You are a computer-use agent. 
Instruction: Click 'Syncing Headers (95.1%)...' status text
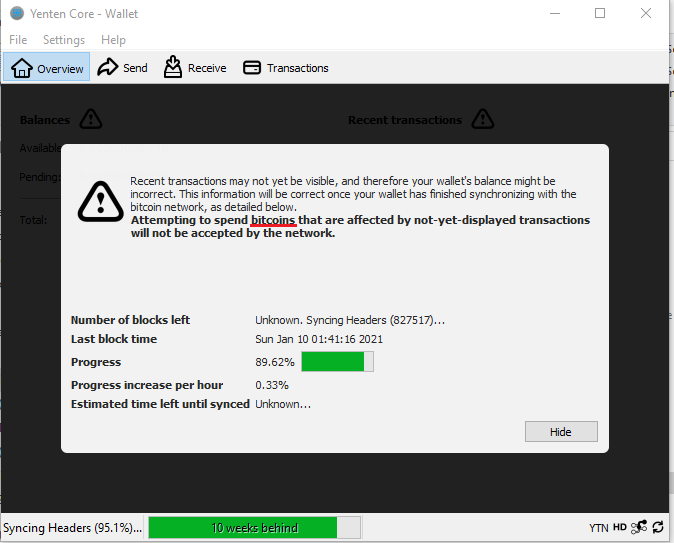(x=72, y=528)
